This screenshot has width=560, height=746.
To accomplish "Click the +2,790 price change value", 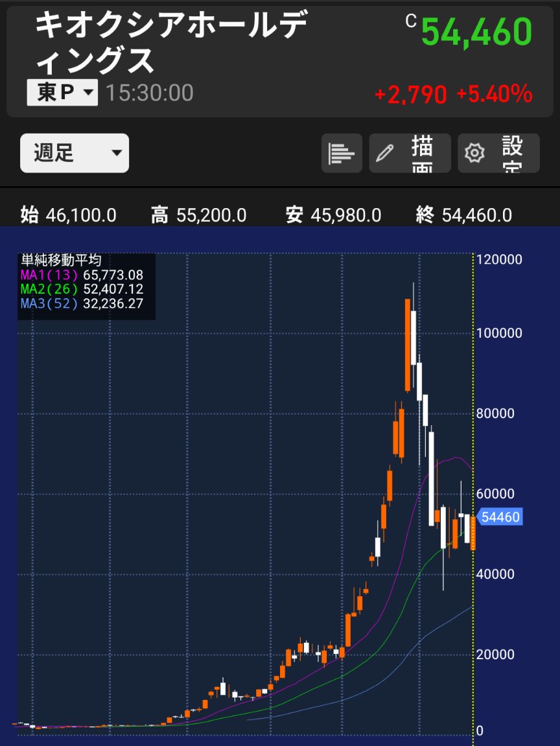I will 411,94.
